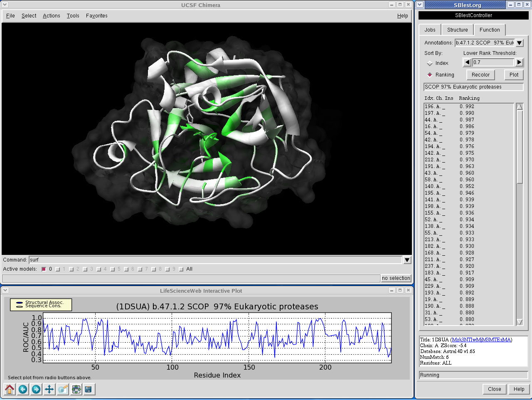Screen dimensions: 532x400
Task: Click the protein ribbon 3D viewport
Action: 207,138
